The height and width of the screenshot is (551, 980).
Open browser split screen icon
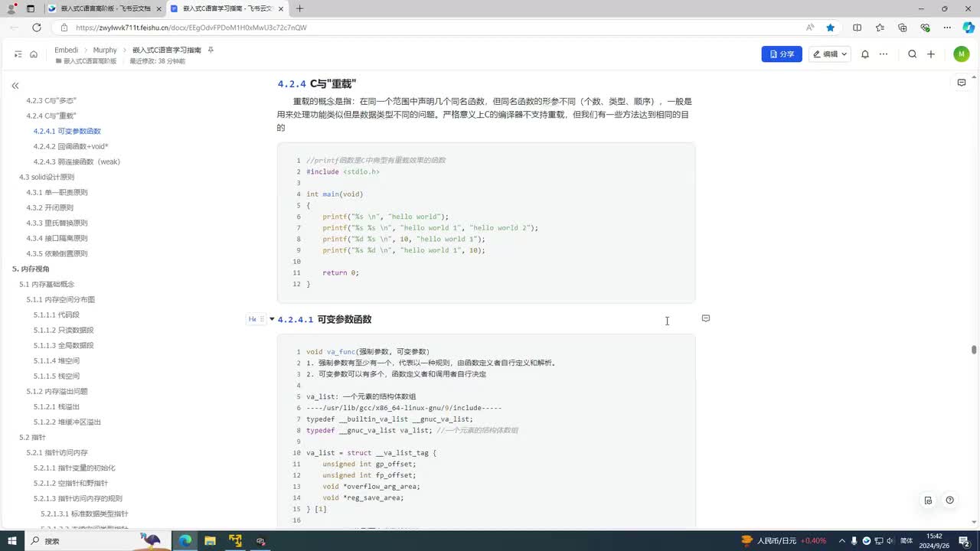(857, 28)
